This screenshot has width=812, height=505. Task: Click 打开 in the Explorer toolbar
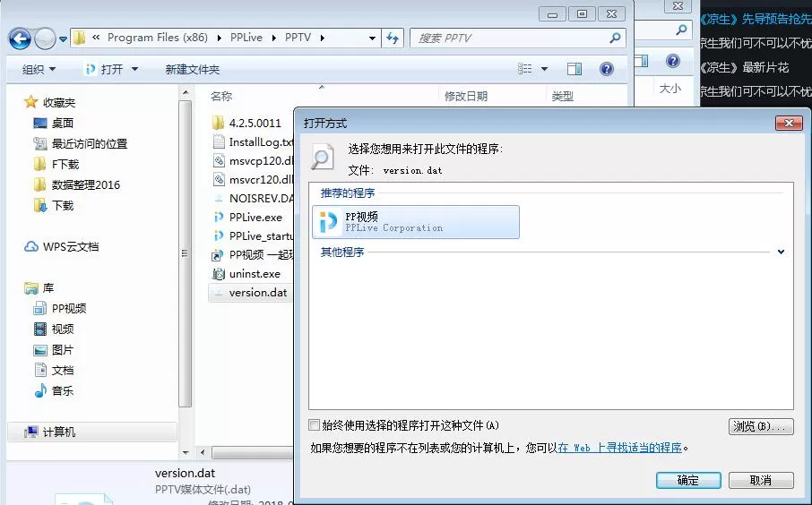point(105,69)
